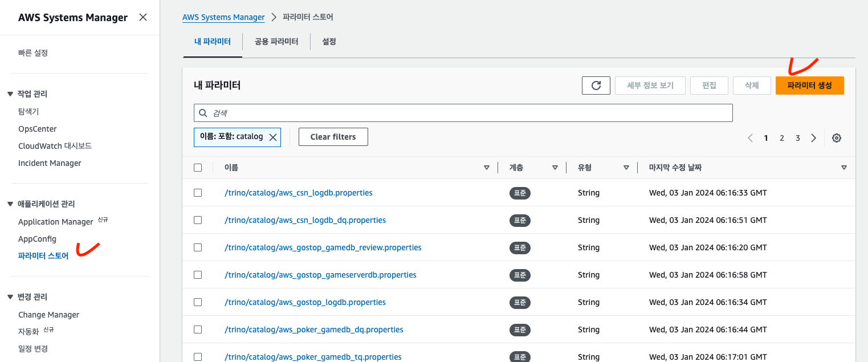
Task: Open 탐색기 in sidebar
Action: (x=28, y=112)
